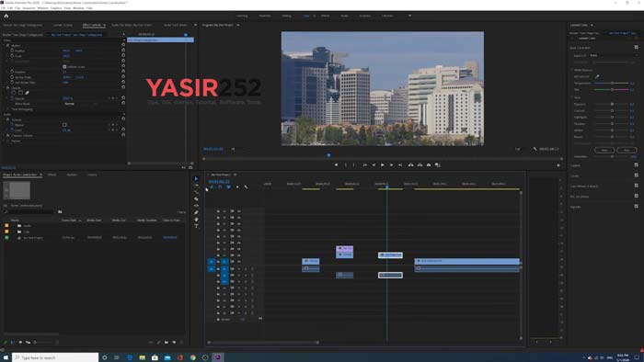Open the workspaces overflow menu
This screenshot has height=362, width=644.
click(x=409, y=16)
